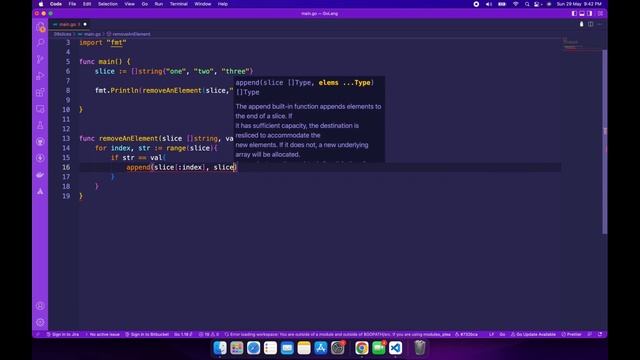The width and height of the screenshot is (640, 360).
Task: Click the macOS volume icon
Action: [489, 4]
